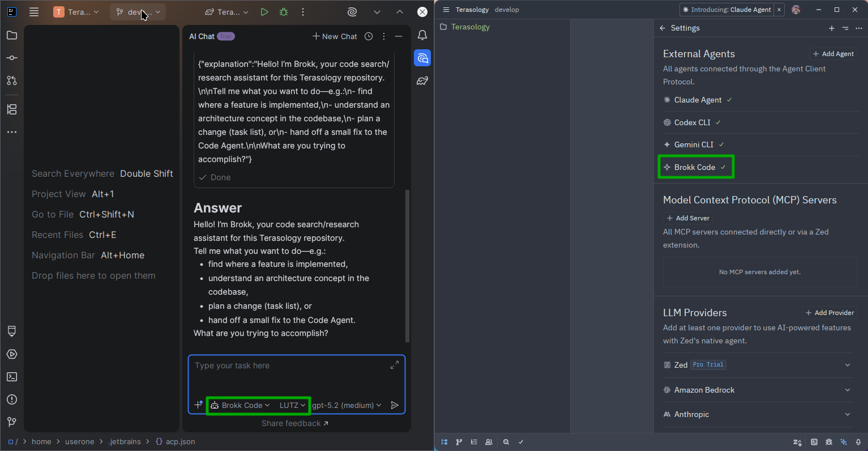Image resolution: width=868 pixels, height=451 pixels.
Task: Run the Terasology configuration with green play icon
Action: [x=264, y=12]
